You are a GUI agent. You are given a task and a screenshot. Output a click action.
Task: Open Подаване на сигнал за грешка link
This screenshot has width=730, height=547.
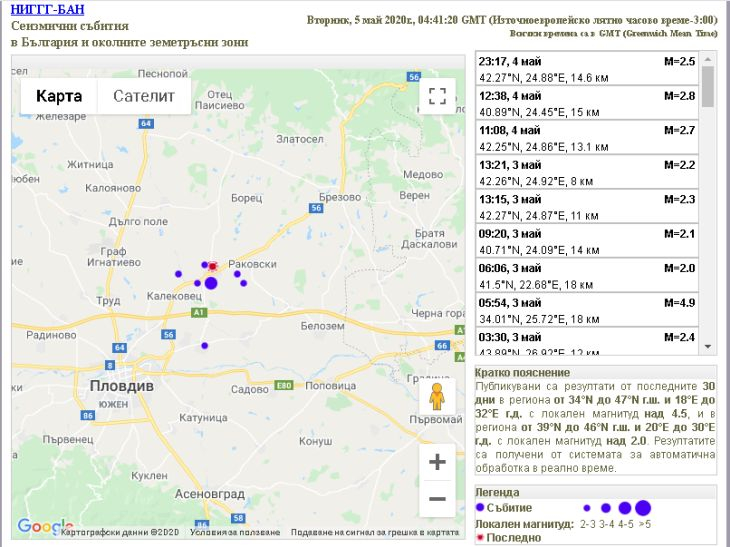click(375, 532)
